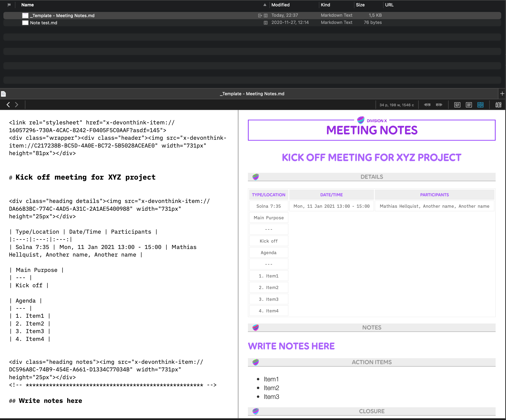Click the go back arrow

[8, 105]
